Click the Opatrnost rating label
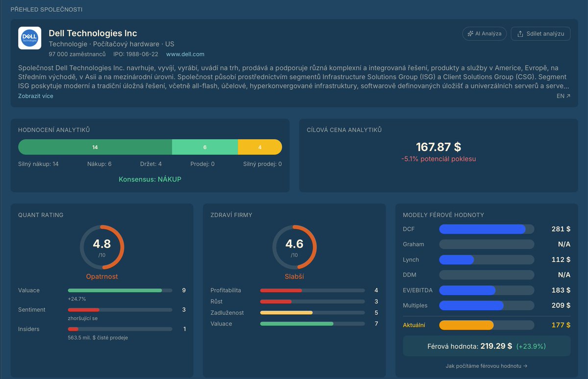This screenshot has height=379, width=588. click(102, 277)
